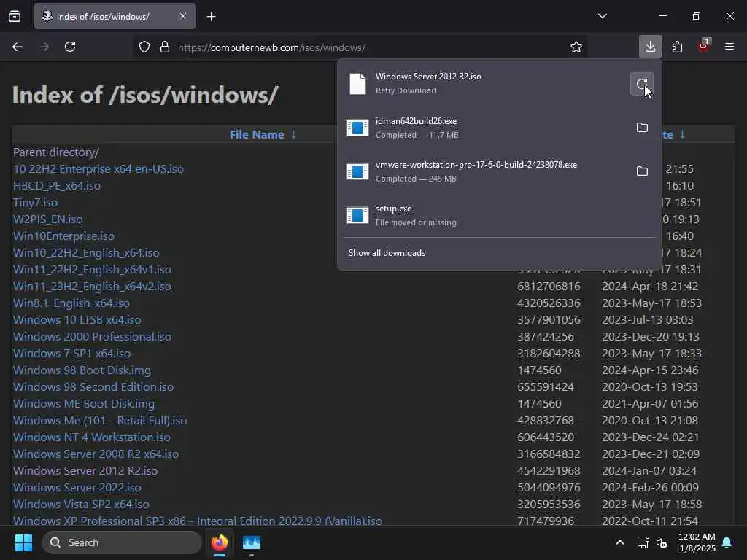Bookmark this page with the star icon

[576, 47]
